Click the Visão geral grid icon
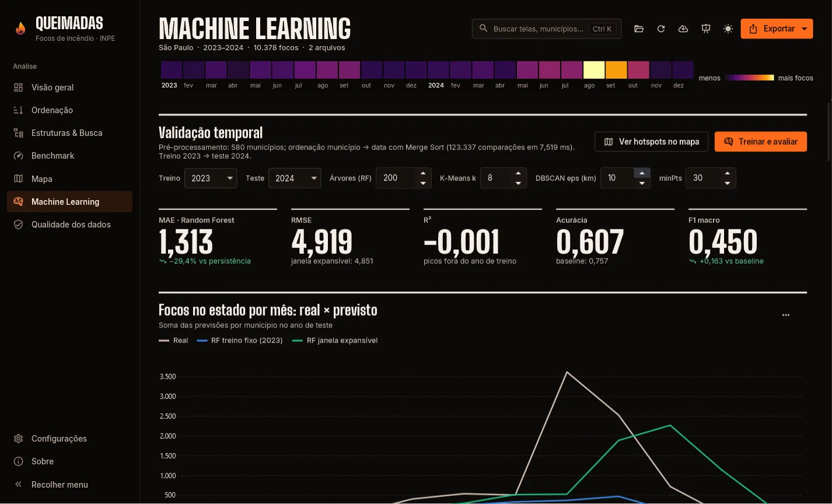Screen dimensions: 832x504 (19, 87)
